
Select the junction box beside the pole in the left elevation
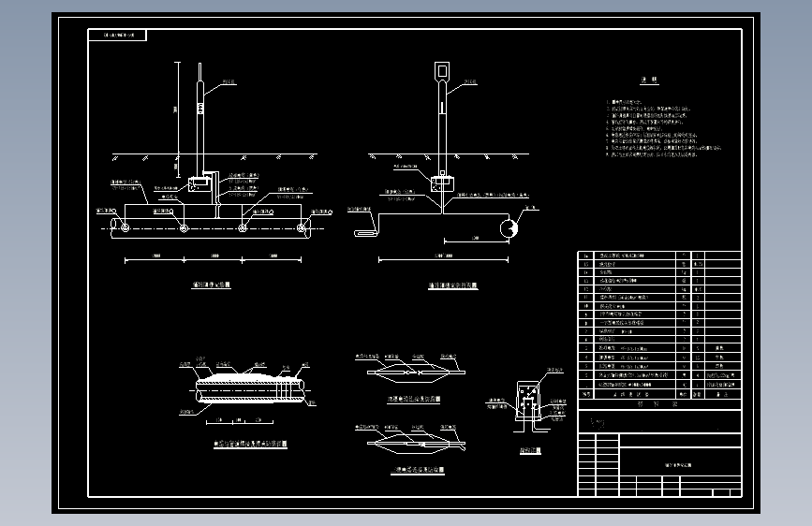coord(199,183)
